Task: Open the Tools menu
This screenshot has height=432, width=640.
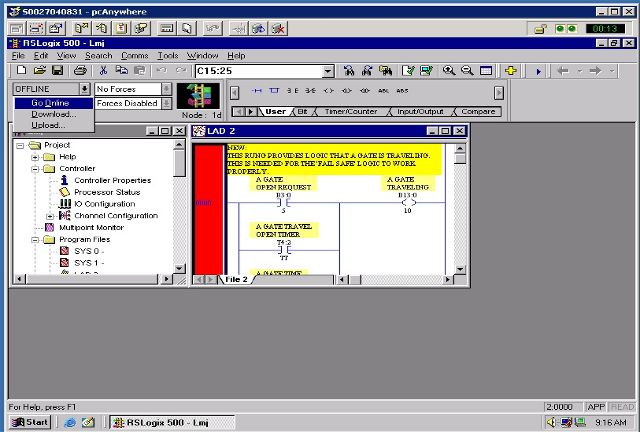Action: 168,56
